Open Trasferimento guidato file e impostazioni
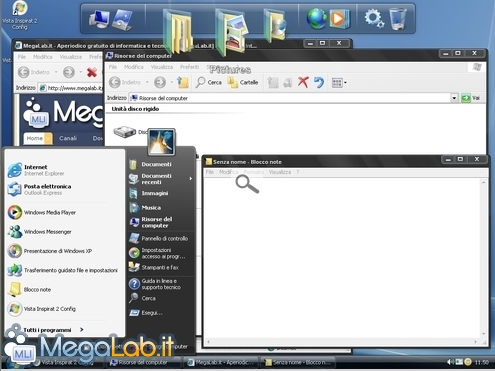The width and height of the screenshot is (495, 371). pos(63,270)
